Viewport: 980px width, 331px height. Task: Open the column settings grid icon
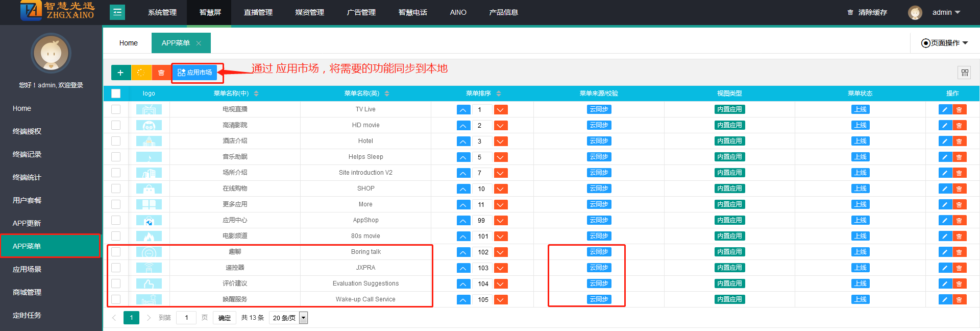(x=964, y=73)
